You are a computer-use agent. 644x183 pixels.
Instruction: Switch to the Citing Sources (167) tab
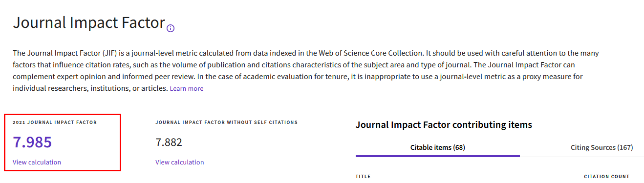pos(601,147)
